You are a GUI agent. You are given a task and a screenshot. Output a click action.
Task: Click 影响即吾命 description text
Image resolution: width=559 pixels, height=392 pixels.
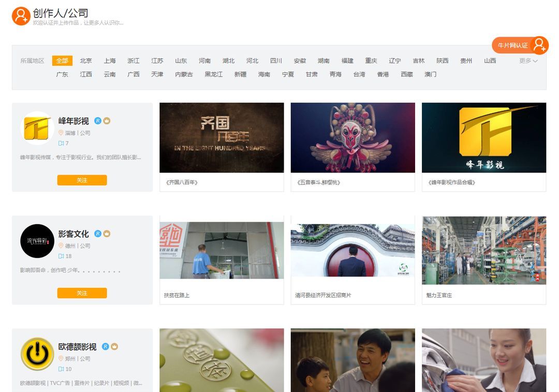tap(70, 270)
